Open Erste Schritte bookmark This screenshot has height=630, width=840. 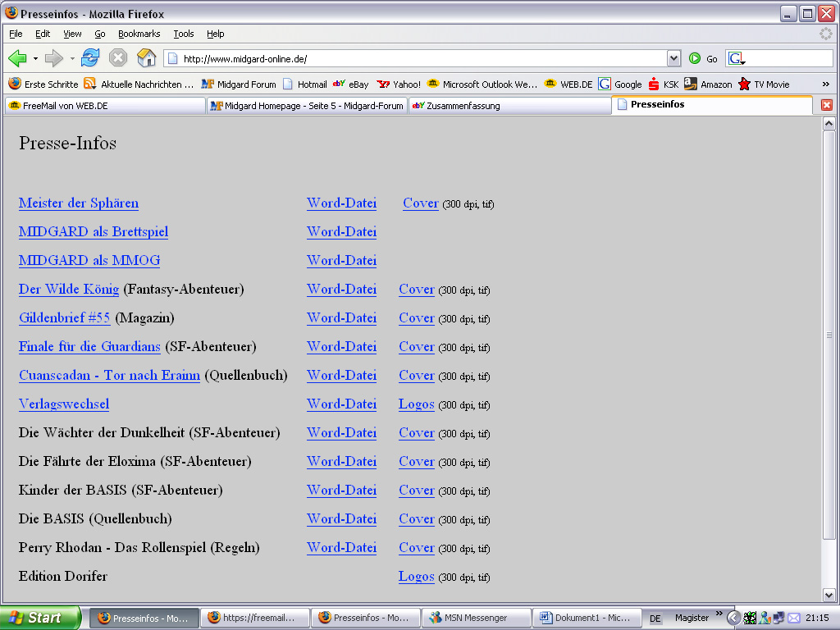(x=43, y=84)
